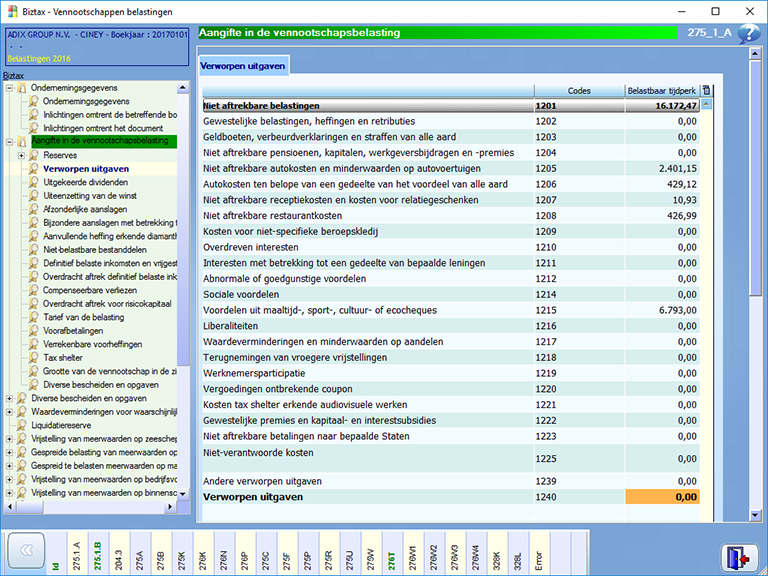Open the 204.3 tab
Viewport: 768px width, 576px height.
[119, 553]
